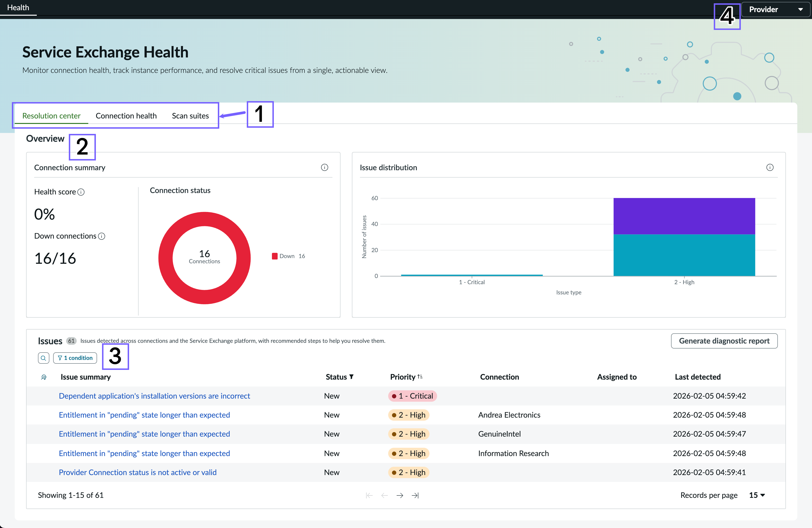Open Provider Connection status not active issue
The width and height of the screenshot is (812, 528).
coord(137,472)
